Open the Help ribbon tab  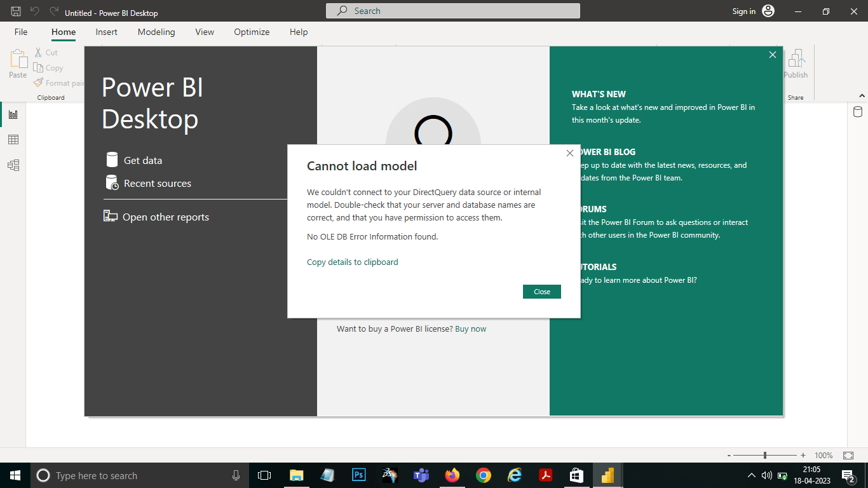299,32
